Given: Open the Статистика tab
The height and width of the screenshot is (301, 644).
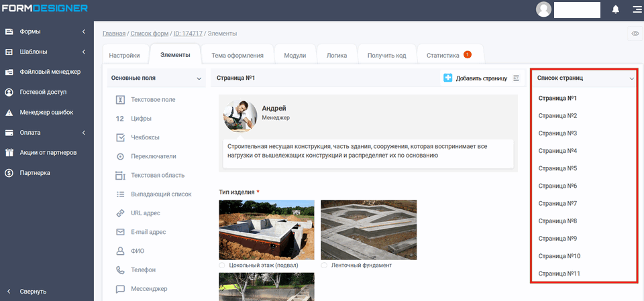Looking at the screenshot, I should click(x=450, y=56).
